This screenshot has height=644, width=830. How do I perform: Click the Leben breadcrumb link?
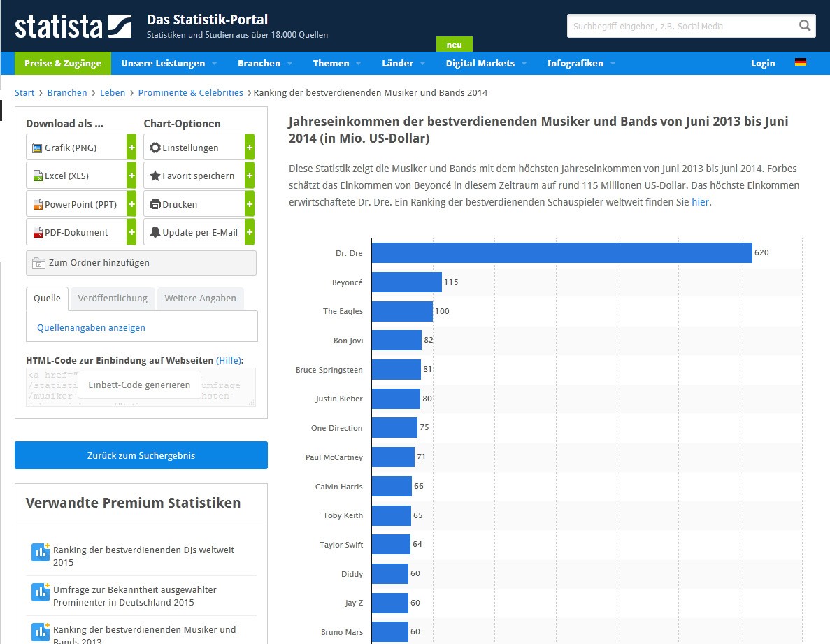[x=113, y=92]
